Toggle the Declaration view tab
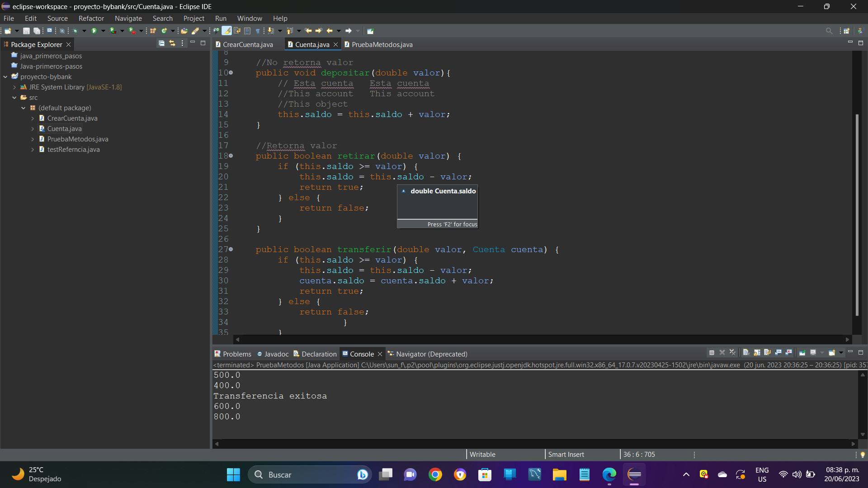The image size is (868, 488). (319, 354)
